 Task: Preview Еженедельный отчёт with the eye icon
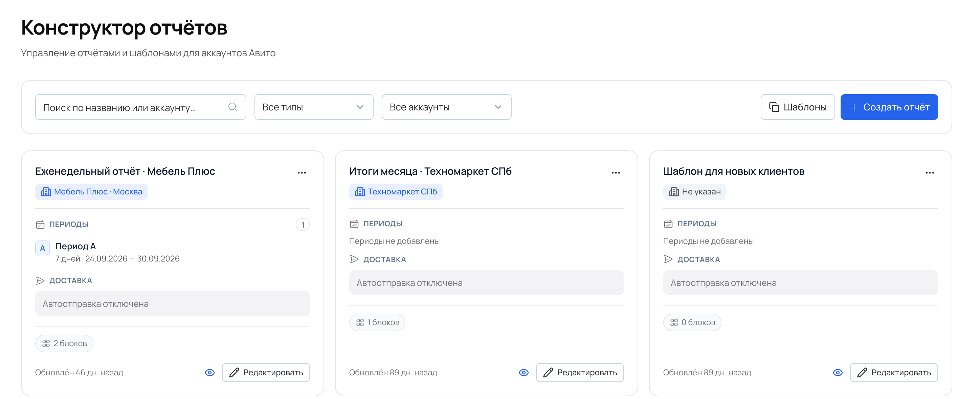(209, 372)
